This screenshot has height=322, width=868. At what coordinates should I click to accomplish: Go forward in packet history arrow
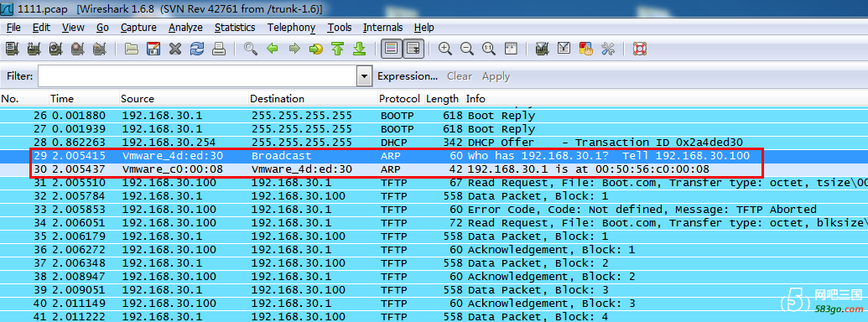pyautogui.click(x=294, y=49)
